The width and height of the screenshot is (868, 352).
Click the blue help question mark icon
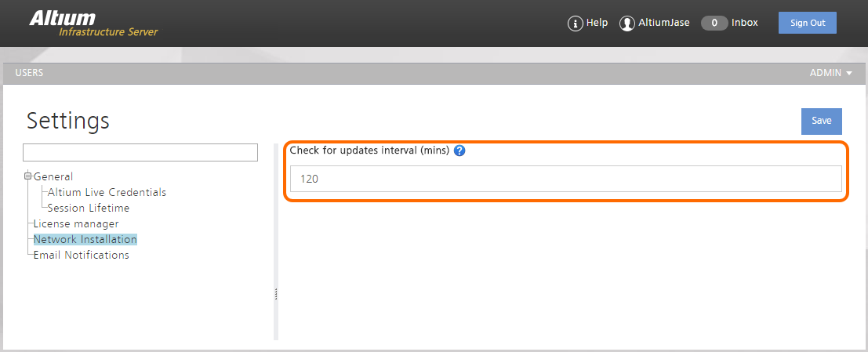point(459,151)
